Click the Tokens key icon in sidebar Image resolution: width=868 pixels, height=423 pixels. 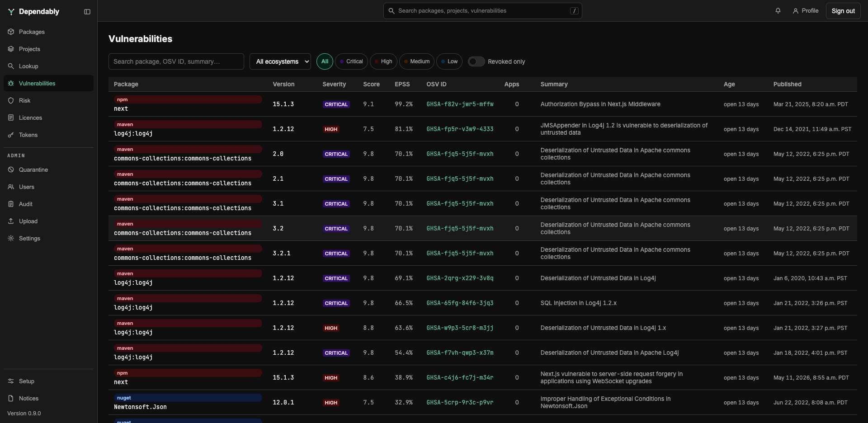pos(11,135)
